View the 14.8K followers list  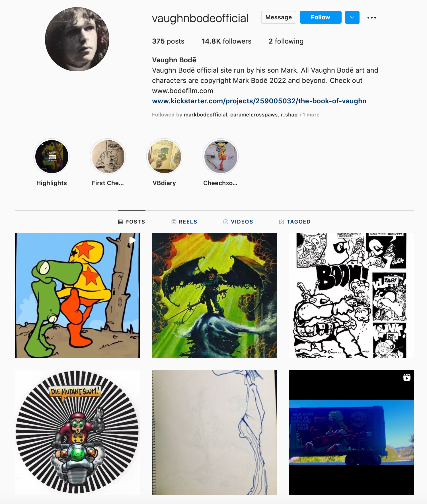226,41
